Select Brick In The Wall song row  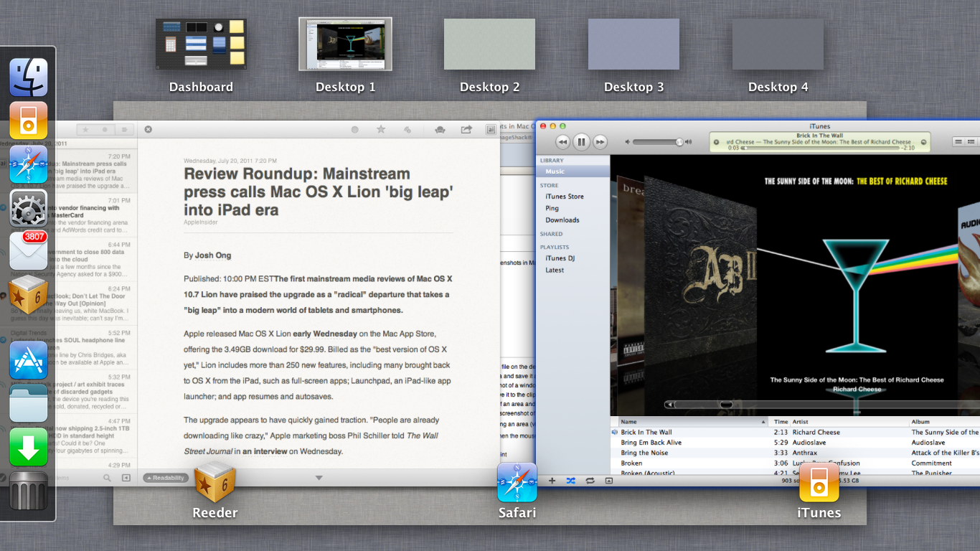pos(795,433)
